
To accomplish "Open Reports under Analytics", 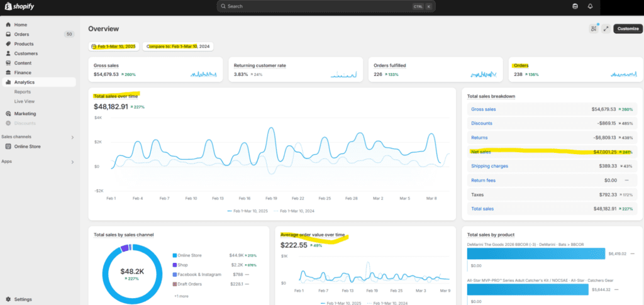I will point(23,92).
